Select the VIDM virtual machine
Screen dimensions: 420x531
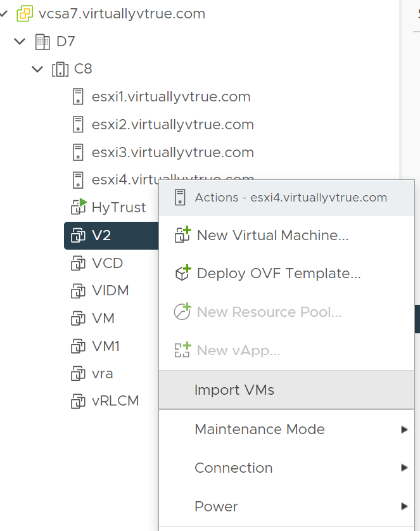110,291
